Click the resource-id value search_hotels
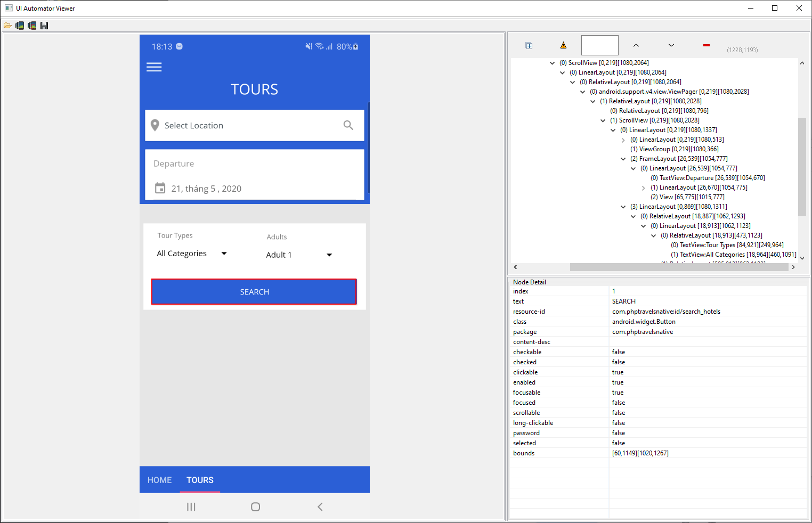The image size is (812, 523). [666, 312]
